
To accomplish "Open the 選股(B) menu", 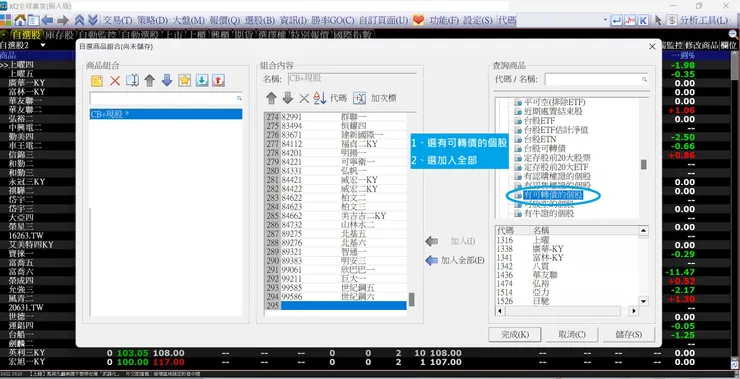I will [x=260, y=20].
